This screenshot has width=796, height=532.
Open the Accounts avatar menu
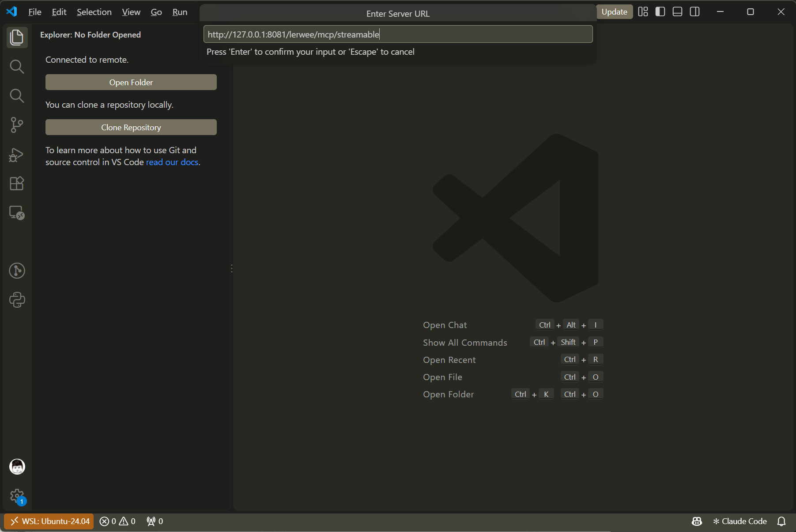pyautogui.click(x=17, y=467)
